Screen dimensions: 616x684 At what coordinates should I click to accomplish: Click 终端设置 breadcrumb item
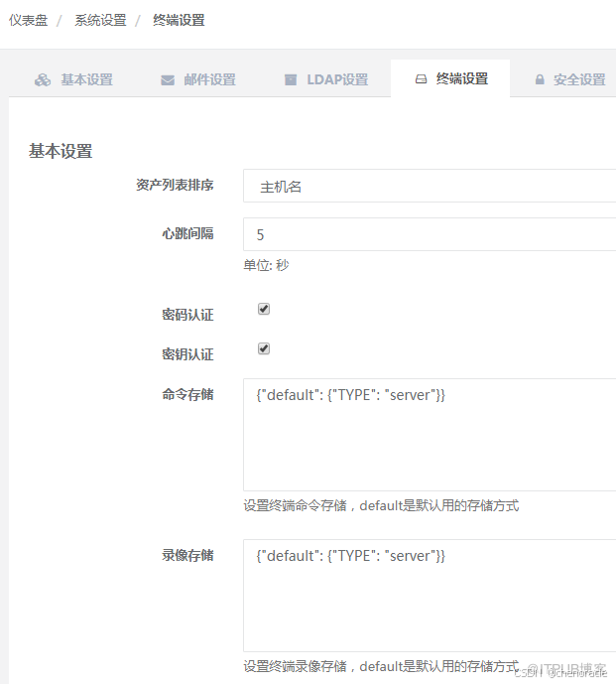click(179, 20)
